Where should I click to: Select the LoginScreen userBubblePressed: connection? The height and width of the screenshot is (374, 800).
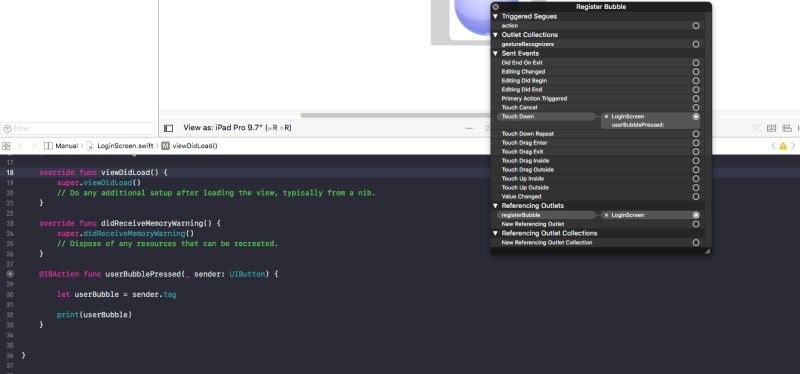[x=651, y=121]
